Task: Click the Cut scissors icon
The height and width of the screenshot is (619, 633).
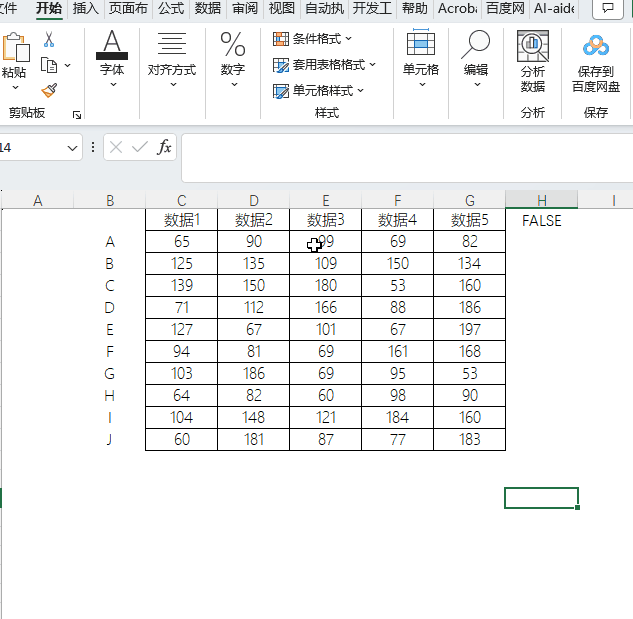Action: tap(49, 40)
